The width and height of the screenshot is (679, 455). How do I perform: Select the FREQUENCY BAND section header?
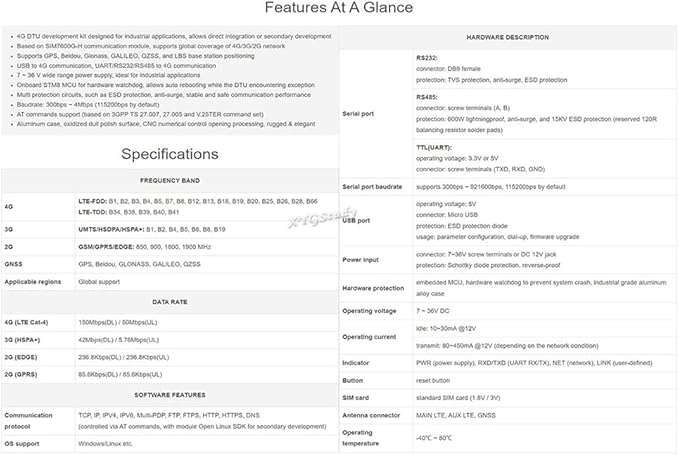point(170,181)
